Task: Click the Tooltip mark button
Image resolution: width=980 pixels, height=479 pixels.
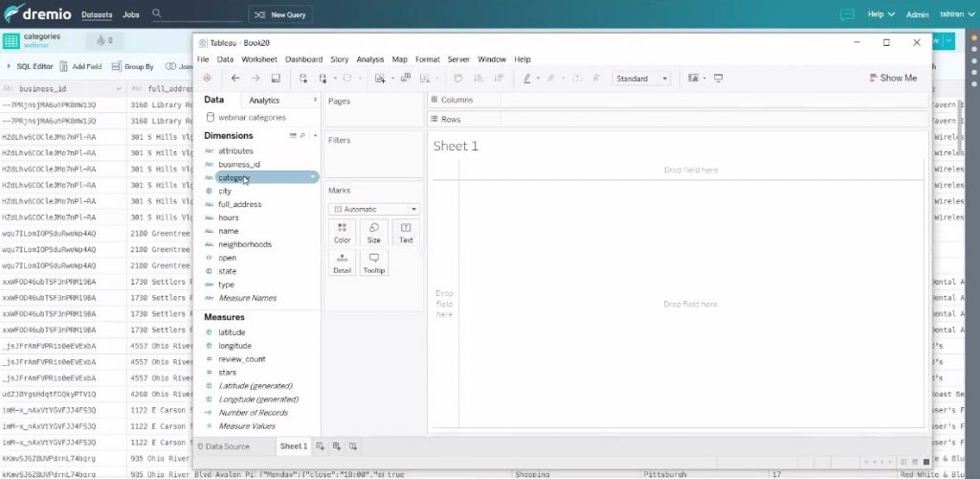Action: click(374, 263)
